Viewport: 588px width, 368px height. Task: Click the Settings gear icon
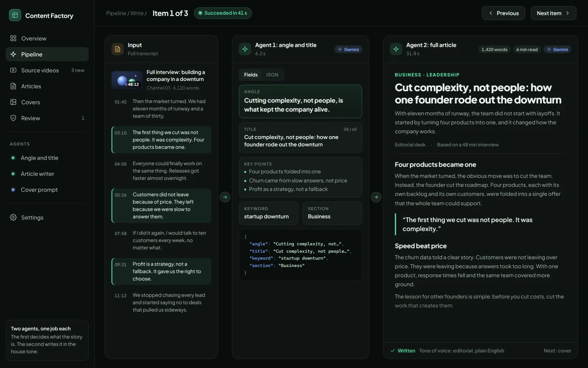point(13,217)
